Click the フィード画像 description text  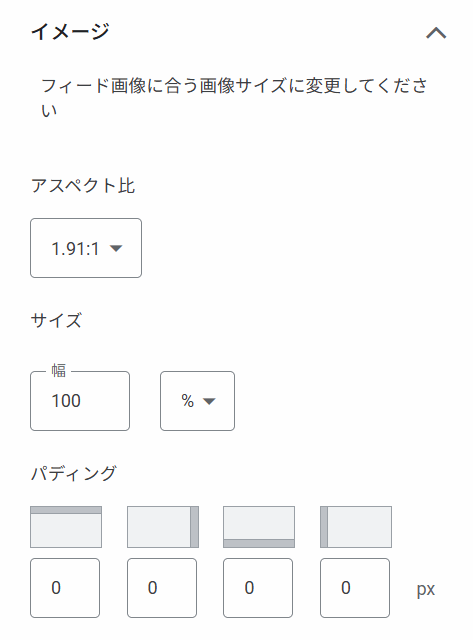click(234, 98)
